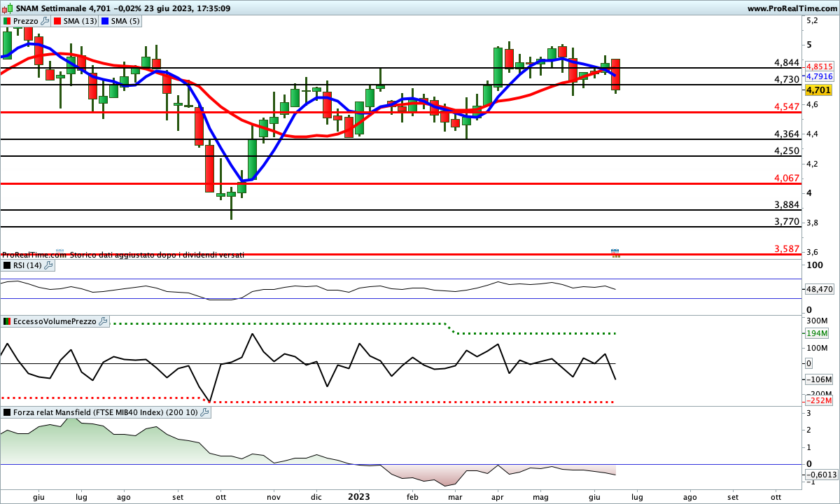Click the green 194M volume tag
Image resolution: width=840 pixels, height=504 pixels.
pyautogui.click(x=818, y=333)
